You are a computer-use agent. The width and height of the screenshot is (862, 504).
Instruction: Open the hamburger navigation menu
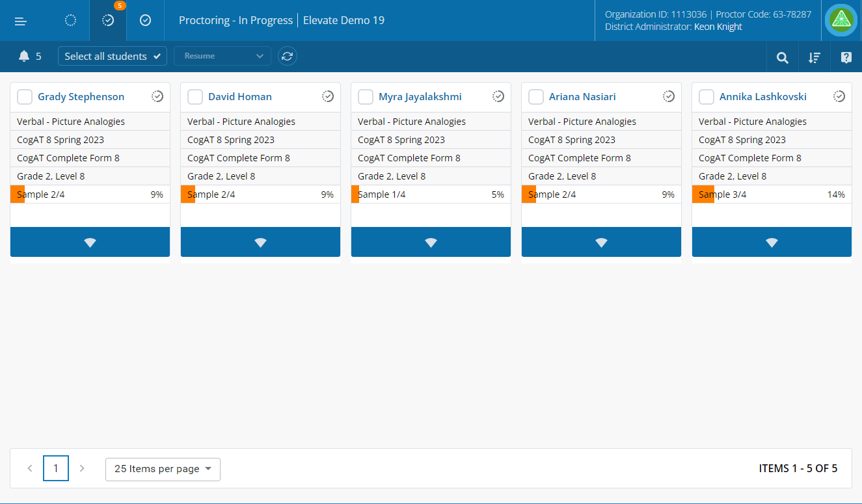[21, 21]
